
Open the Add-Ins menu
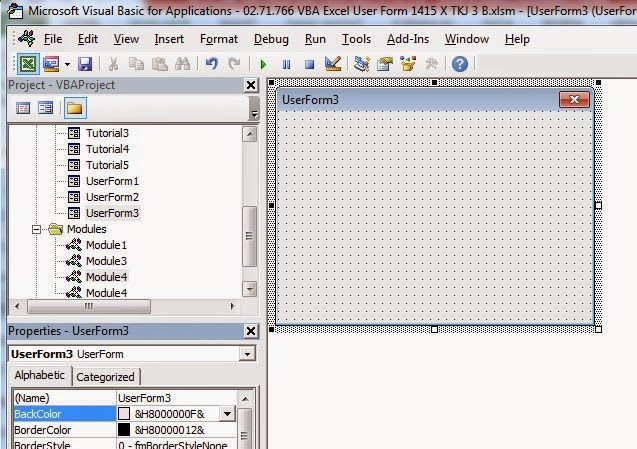tap(407, 39)
